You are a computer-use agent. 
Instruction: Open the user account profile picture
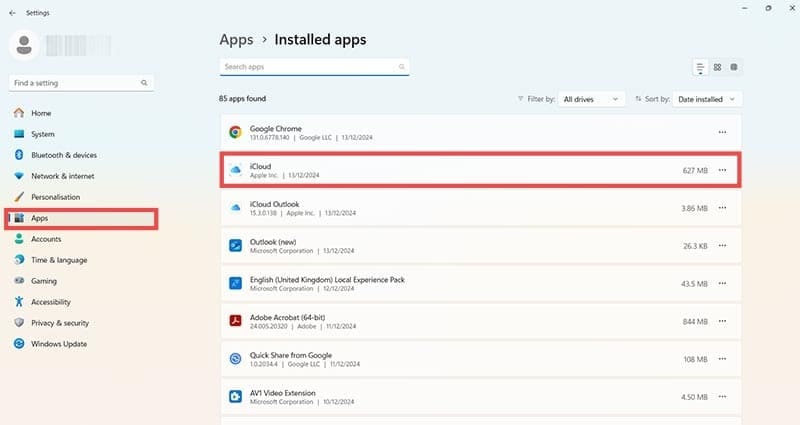coord(24,45)
